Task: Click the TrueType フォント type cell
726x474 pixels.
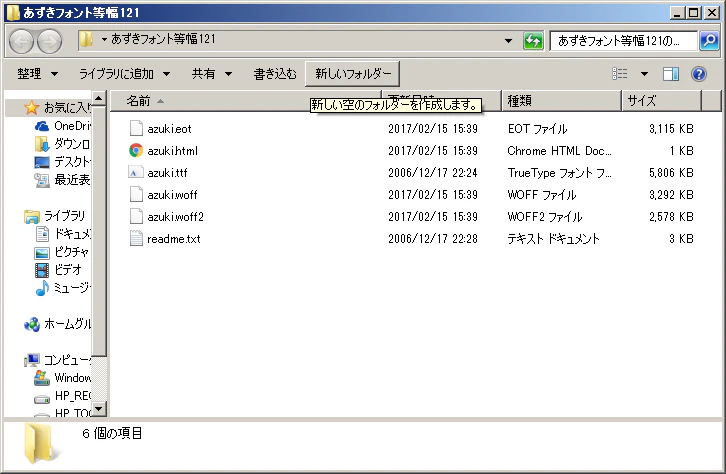Action: (x=559, y=173)
